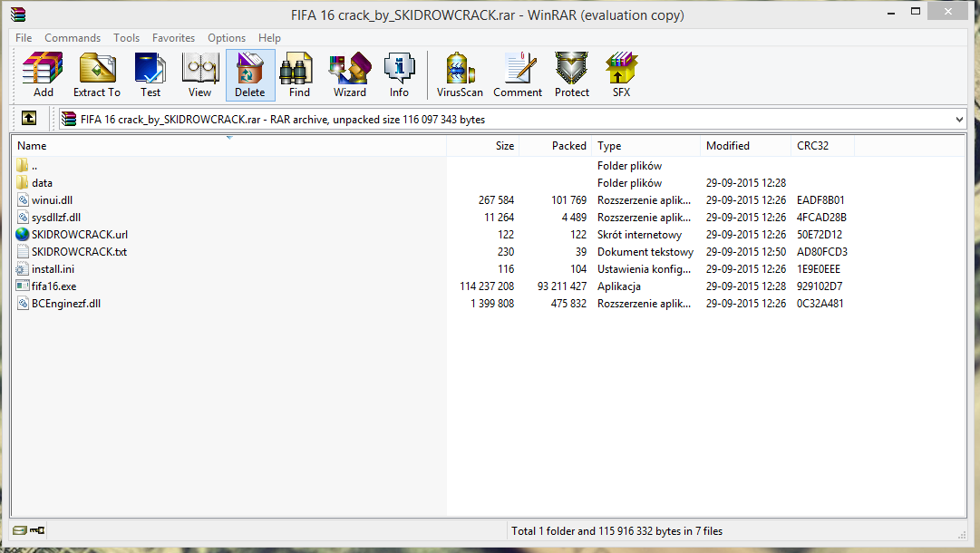This screenshot has height=553, width=980.
Task: Click the Add toolbar icon
Action: coord(44,75)
